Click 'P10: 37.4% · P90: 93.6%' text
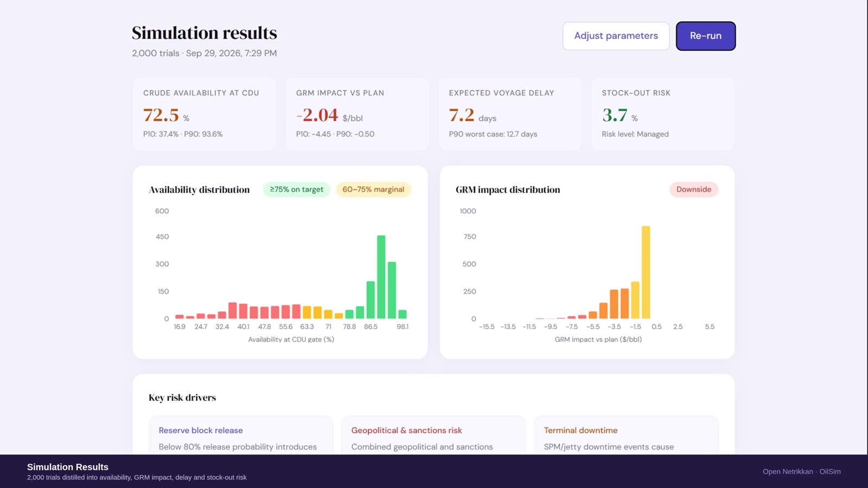Image resolution: width=868 pixels, height=488 pixels. click(x=183, y=134)
